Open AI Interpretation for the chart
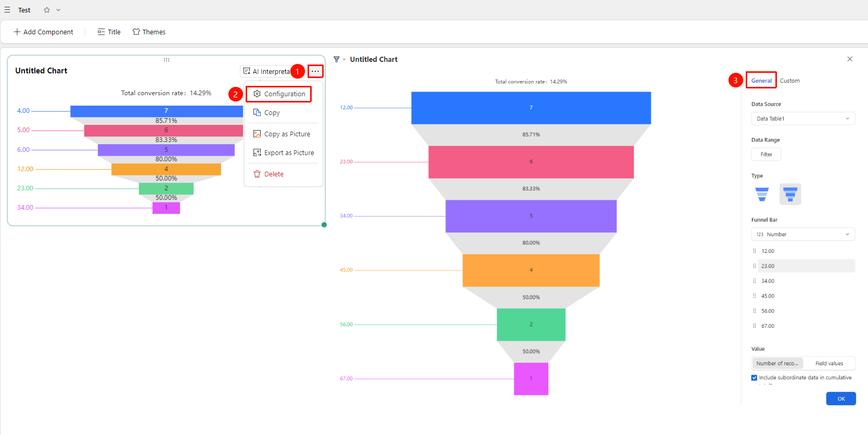Image resolution: width=868 pixels, height=435 pixels. click(x=266, y=71)
